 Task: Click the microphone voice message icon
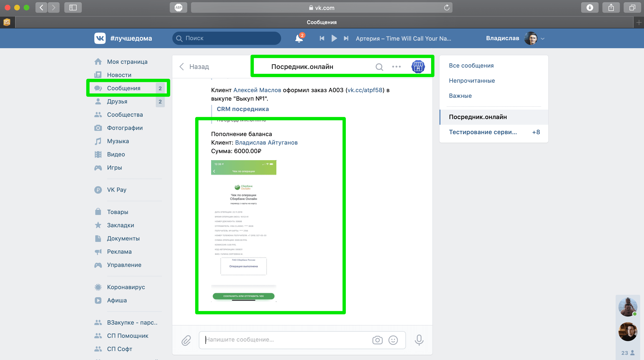tap(419, 340)
